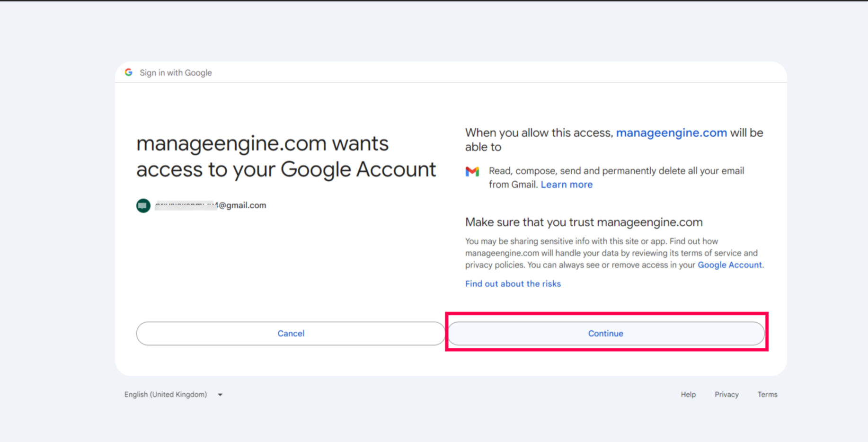Click the Gmail "Learn more" link
The image size is (868, 442).
click(x=567, y=185)
